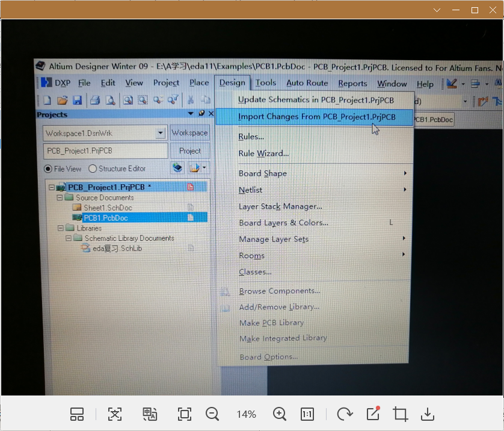This screenshot has width=504, height=431.
Task: Open Projects panel header dropdown triangle
Action: click(x=191, y=113)
